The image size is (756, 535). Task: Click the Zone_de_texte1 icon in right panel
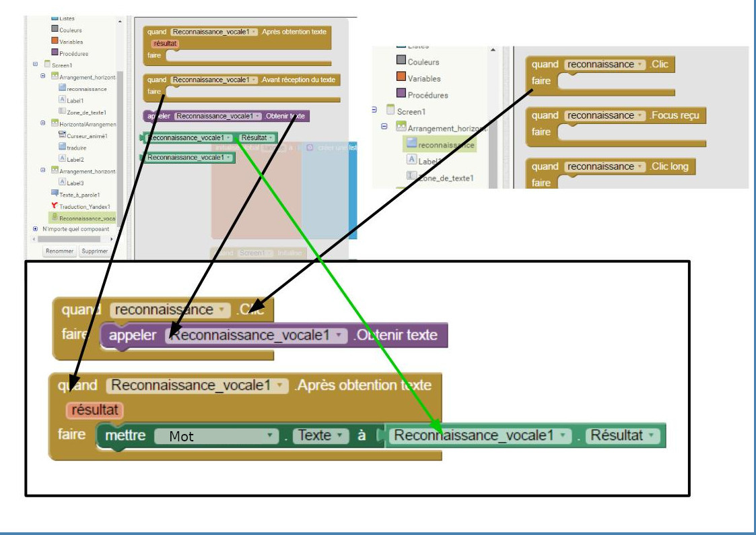(x=411, y=177)
